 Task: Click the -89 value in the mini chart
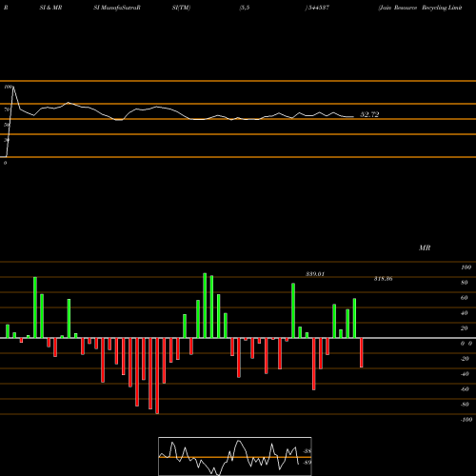point(307,463)
